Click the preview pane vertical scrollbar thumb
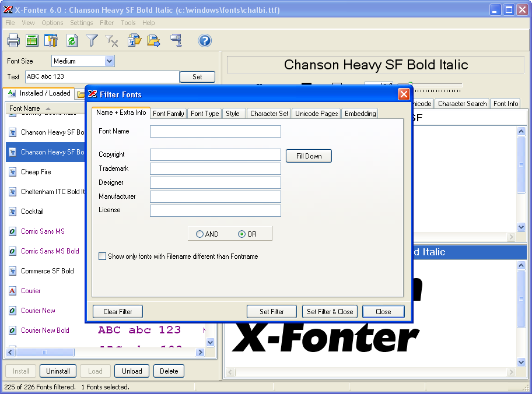The width and height of the screenshot is (532, 394). [x=521, y=299]
